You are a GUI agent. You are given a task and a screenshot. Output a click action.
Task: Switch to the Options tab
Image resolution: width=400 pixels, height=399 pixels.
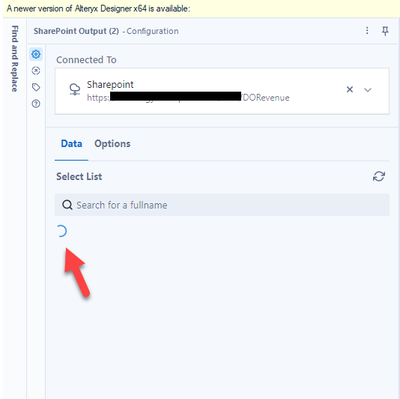(112, 144)
